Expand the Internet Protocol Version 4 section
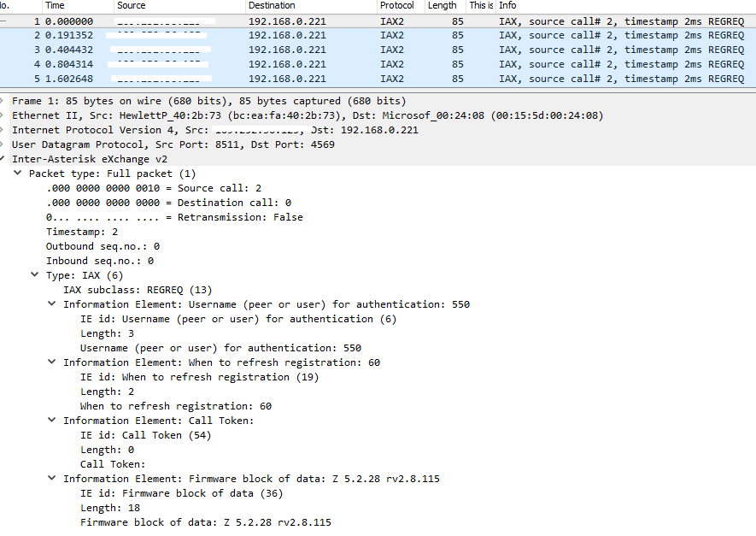 click(x=4, y=130)
